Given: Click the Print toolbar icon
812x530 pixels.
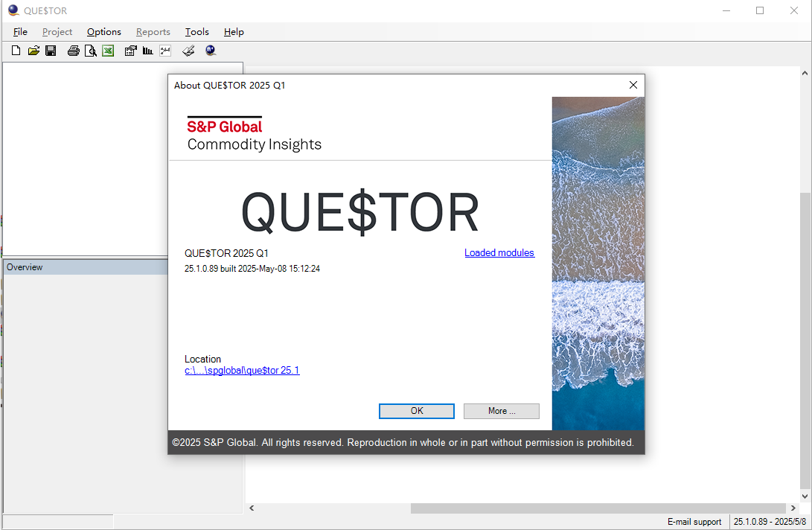Looking at the screenshot, I should [73, 51].
